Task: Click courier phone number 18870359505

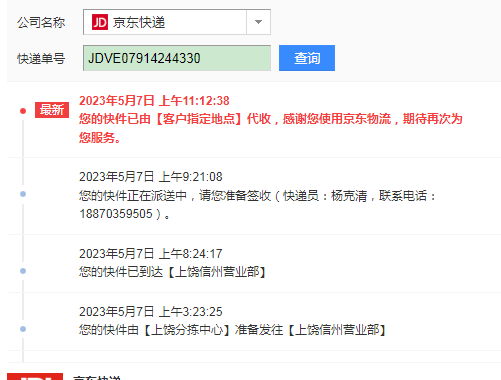Action: [x=116, y=214]
